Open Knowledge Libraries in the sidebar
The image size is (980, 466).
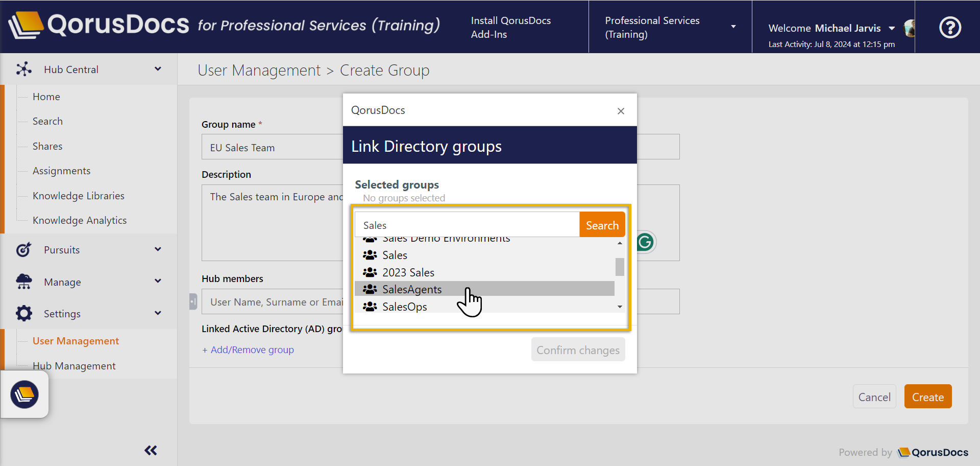click(79, 196)
